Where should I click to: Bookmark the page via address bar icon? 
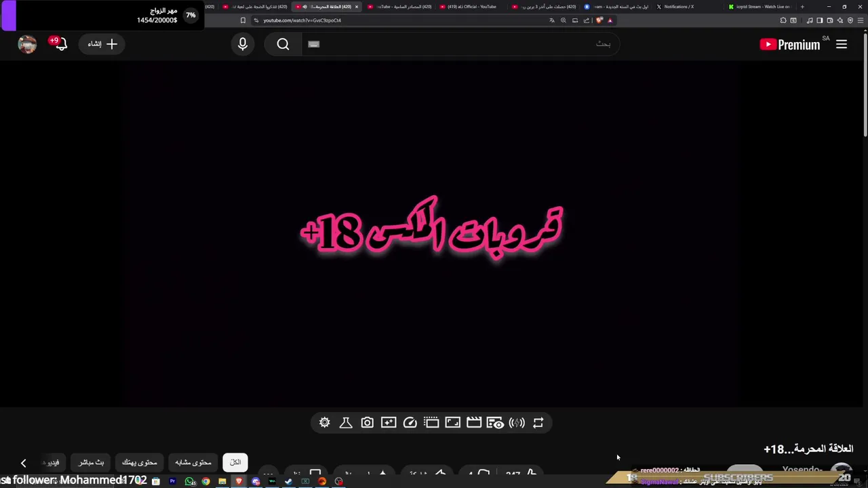pos(243,20)
